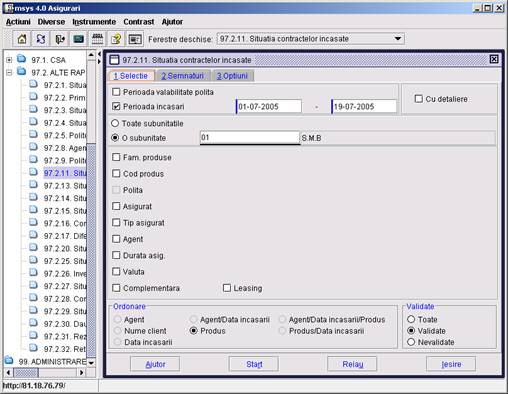This screenshot has height=394, width=508.
Task: Click the document icon beside 97.2.11. Situ
Action: click(33, 172)
